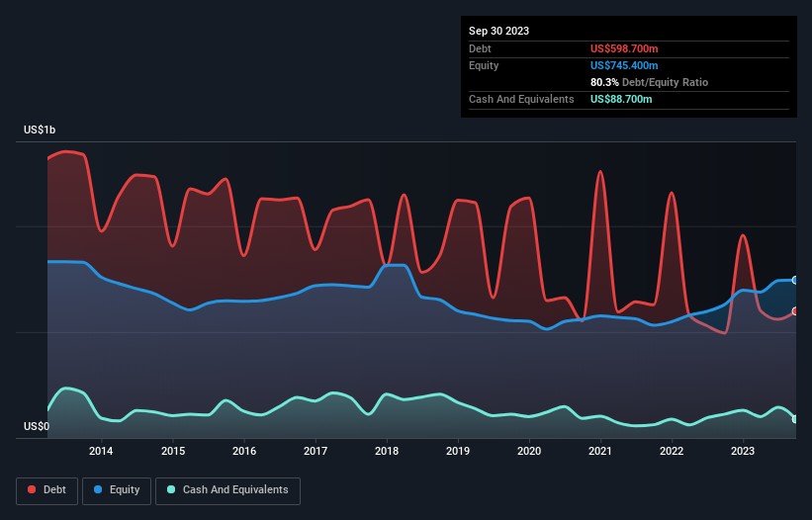This screenshot has width=812, height=520.
Task: Click the Sep 30 2023 tooltip date
Action: (x=498, y=31)
